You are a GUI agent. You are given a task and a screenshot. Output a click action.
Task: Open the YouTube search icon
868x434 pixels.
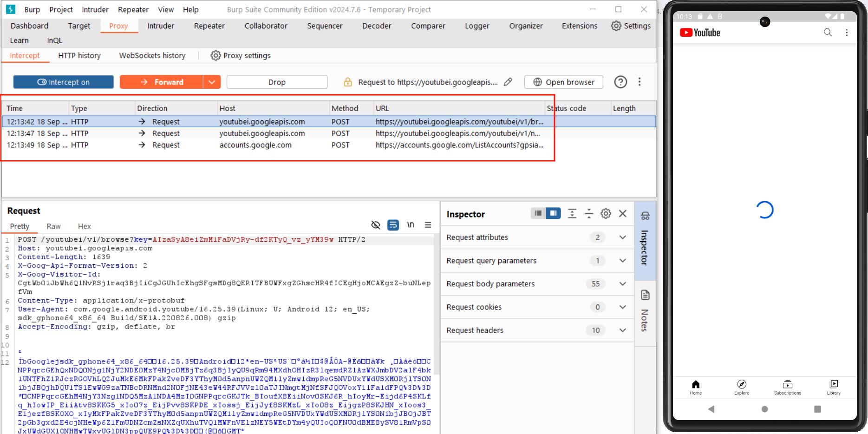[x=828, y=33]
